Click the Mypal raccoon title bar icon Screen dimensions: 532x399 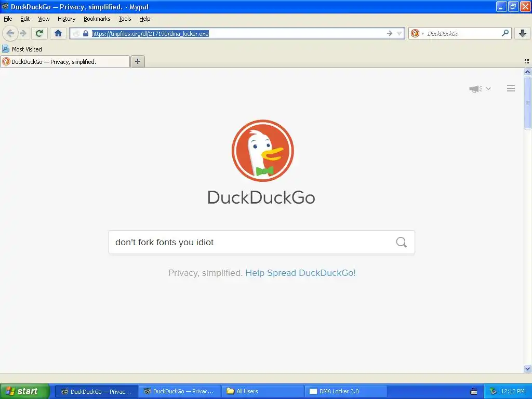pos(5,6)
